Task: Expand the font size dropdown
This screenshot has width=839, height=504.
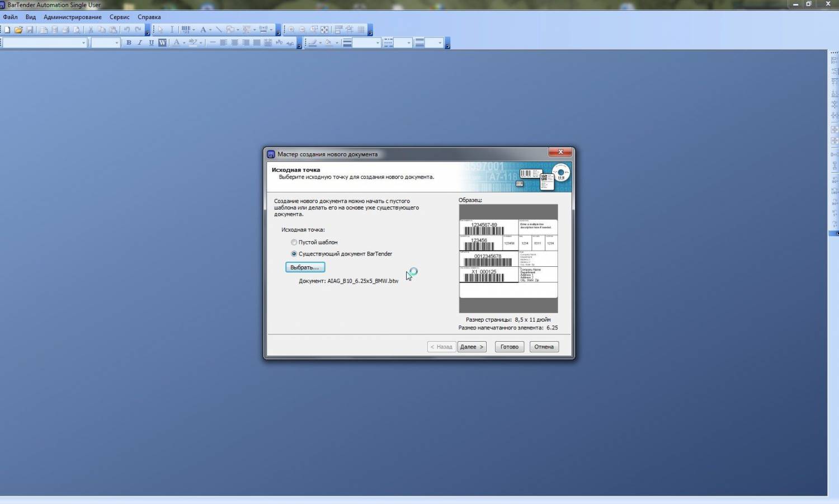Action: pos(116,43)
